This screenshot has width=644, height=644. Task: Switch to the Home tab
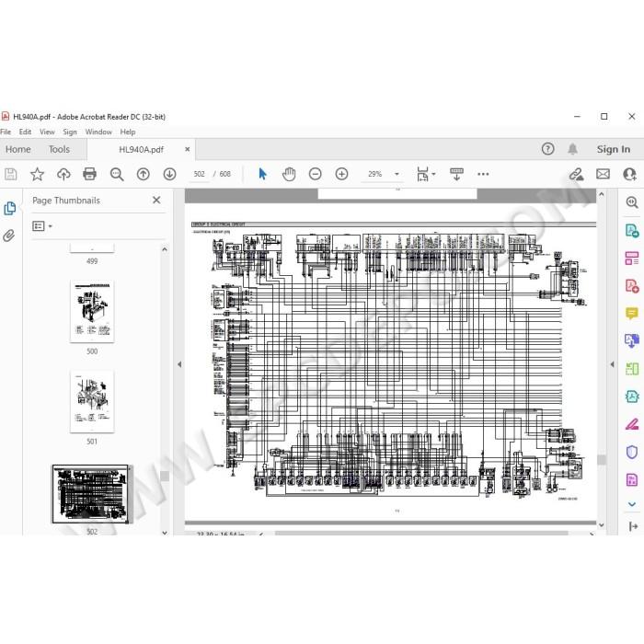point(18,149)
